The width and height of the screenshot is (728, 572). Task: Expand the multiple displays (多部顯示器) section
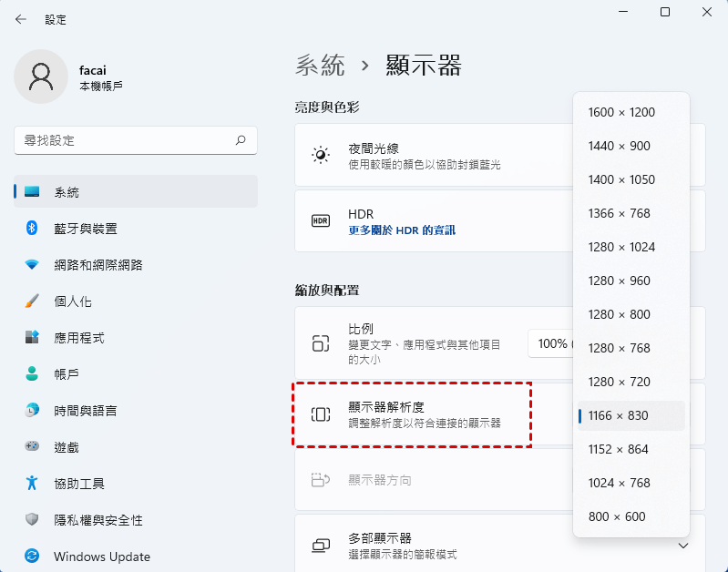pos(683,546)
